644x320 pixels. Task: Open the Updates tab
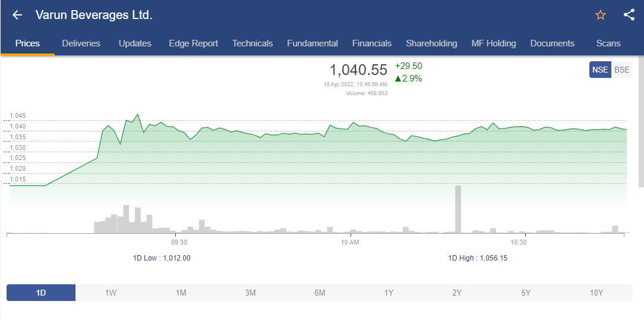tap(135, 43)
